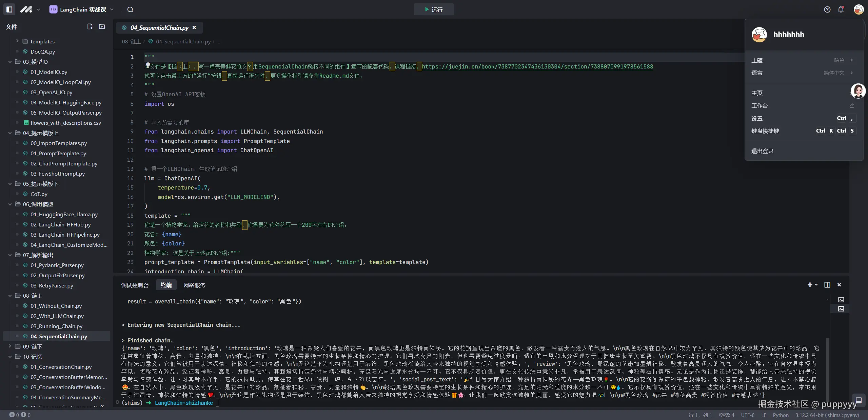The image size is (868, 420).
Task: Open notifications bell icon
Action: coord(841,9)
